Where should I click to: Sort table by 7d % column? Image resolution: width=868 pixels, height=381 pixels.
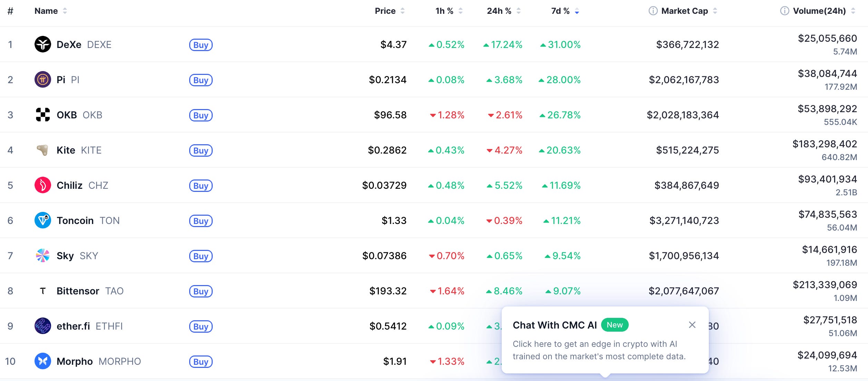(565, 11)
